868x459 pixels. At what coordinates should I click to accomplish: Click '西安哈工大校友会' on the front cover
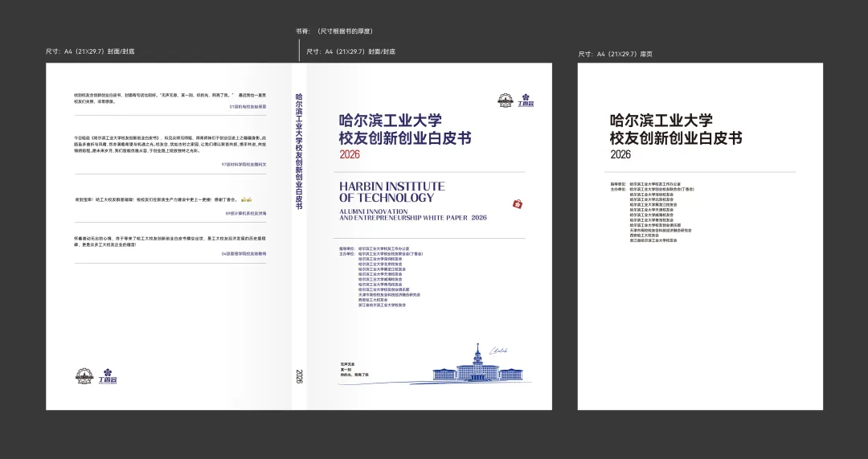pos(373,300)
